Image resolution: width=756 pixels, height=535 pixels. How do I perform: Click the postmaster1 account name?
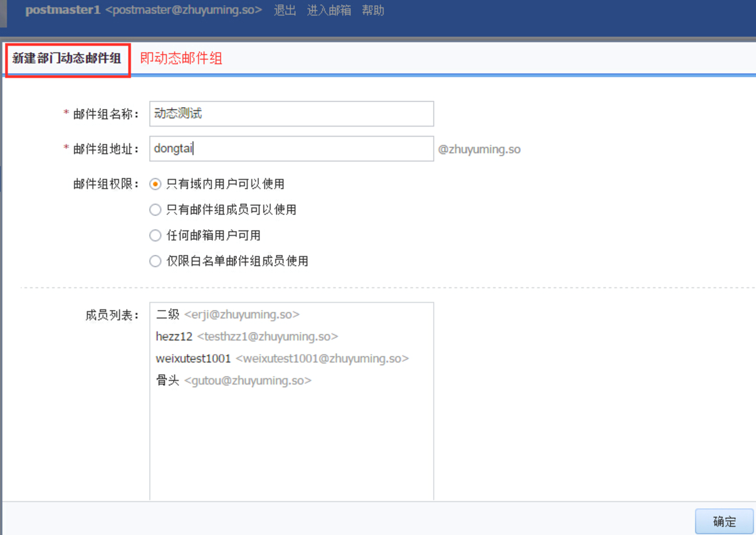pyautogui.click(x=63, y=11)
